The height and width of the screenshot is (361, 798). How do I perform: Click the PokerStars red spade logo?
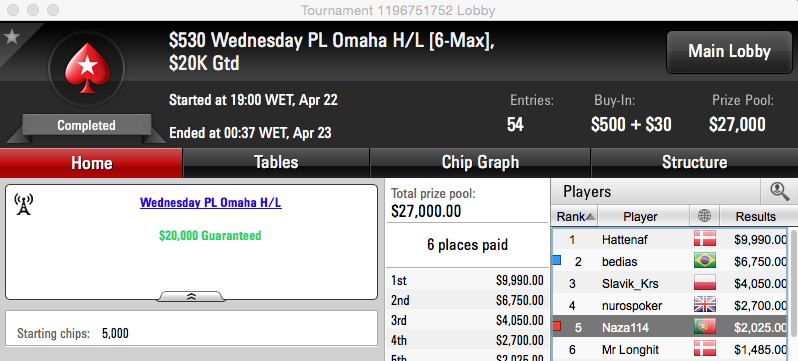pos(87,69)
